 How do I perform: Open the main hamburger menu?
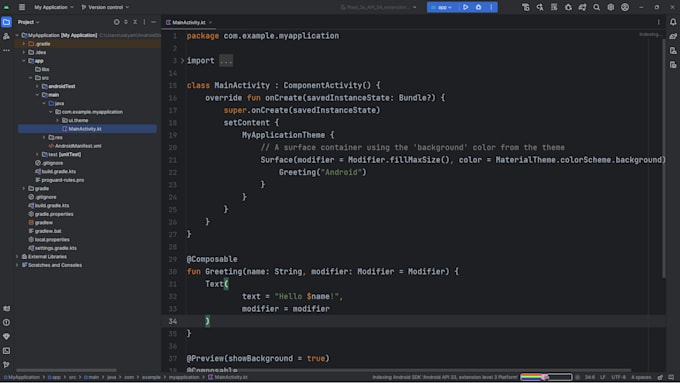[x=22, y=7]
